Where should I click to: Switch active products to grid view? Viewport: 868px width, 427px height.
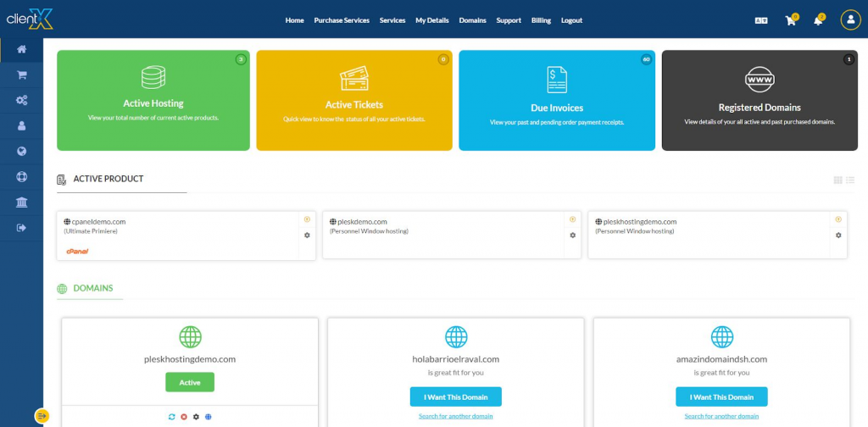837,180
